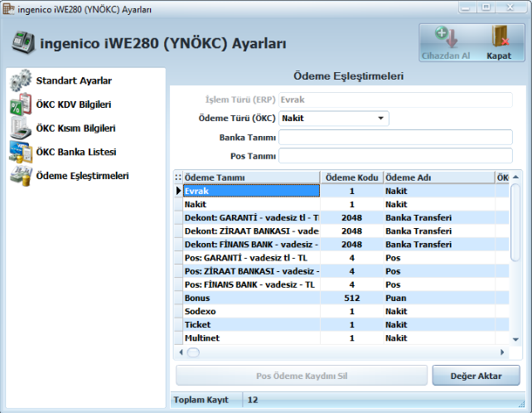Click the horizontal scrollbar left arrow

pos(181,352)
